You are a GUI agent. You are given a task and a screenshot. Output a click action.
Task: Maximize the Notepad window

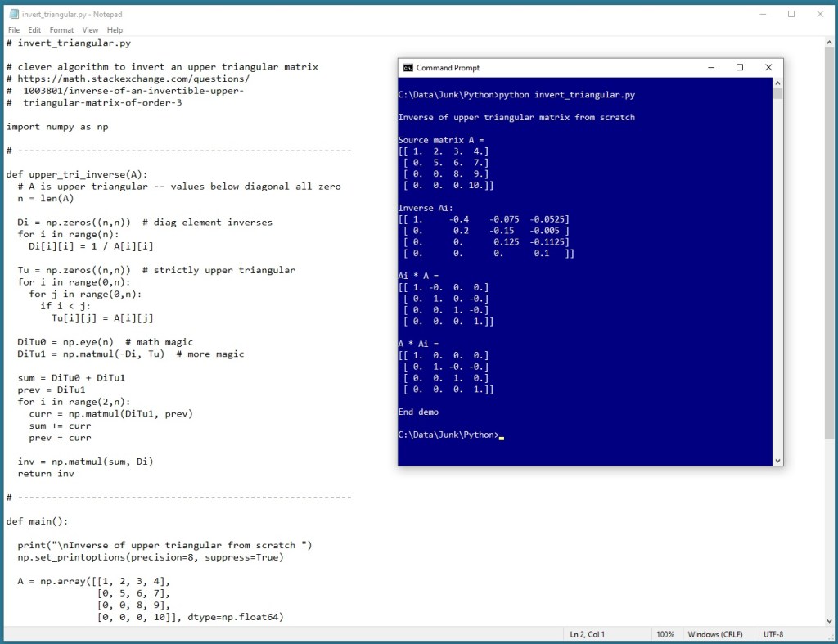[791, 14]
